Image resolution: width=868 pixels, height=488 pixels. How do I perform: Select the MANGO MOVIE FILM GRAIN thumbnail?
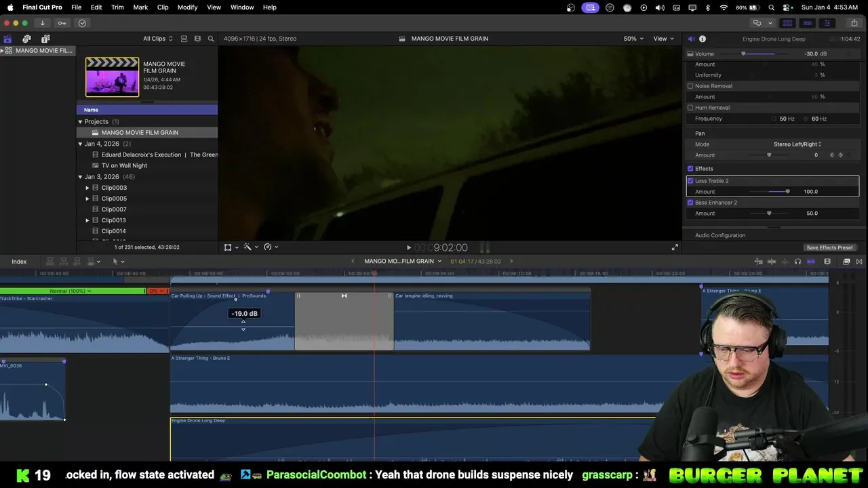tap(112, 77)
